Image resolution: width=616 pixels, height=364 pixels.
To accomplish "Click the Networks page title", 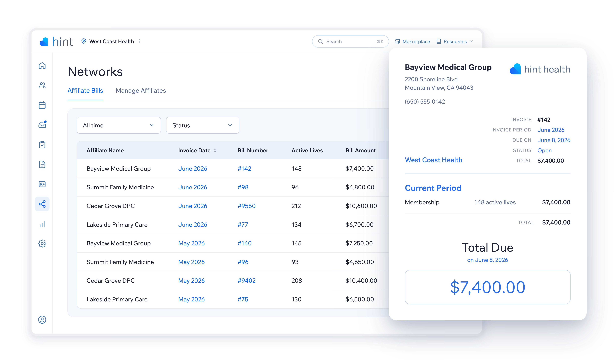I will click(x=95, y=71).
